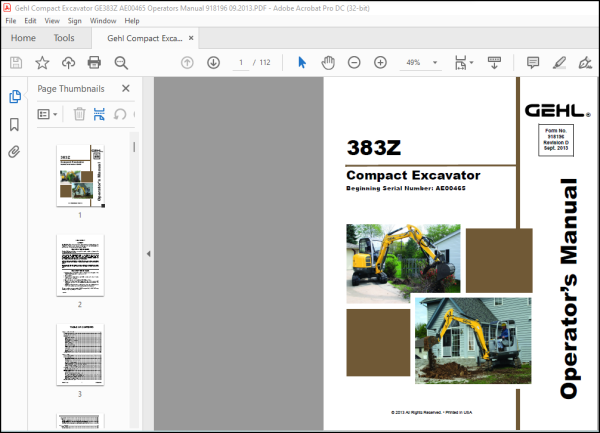600x433 pixels.
Task: Toggle the Bookmarks panel
Action: pos(14,124)
